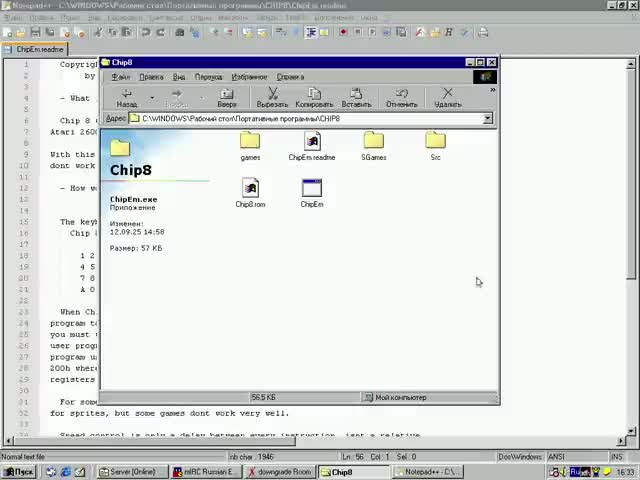Expand the address bar path dropdown
This screenshot has width=640, height=480.
pos(487,119)
